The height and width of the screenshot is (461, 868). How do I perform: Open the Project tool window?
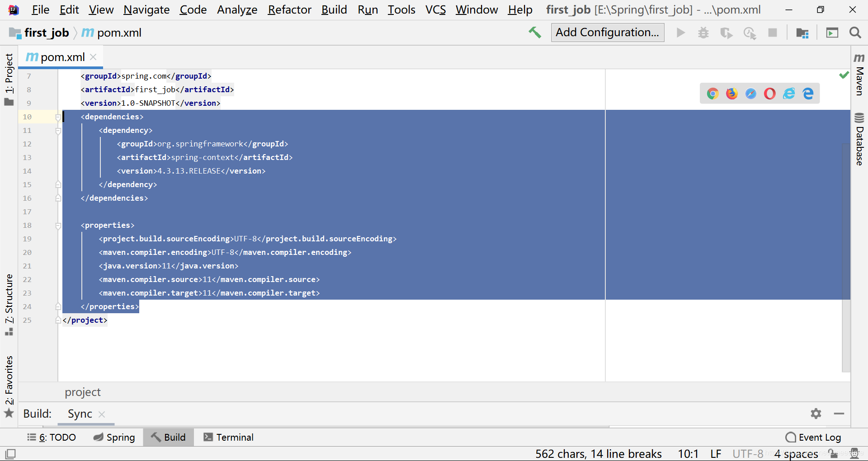pos(9,80)
